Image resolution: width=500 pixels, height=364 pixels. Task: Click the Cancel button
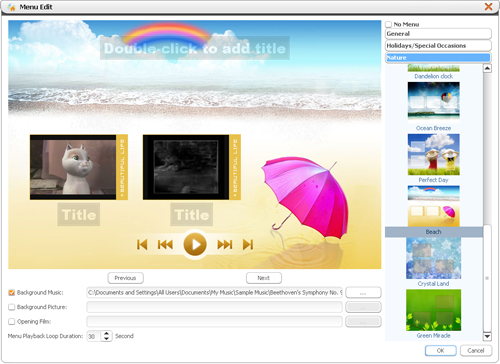tap(476, 351)
